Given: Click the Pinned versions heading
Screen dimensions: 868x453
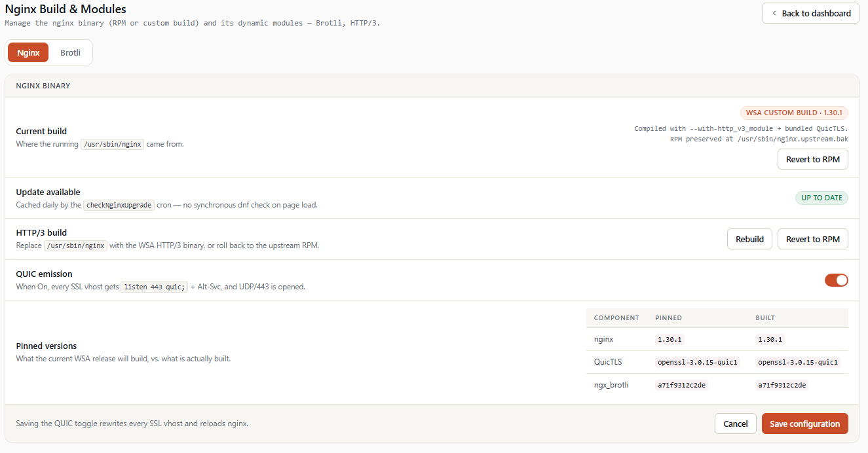Looking at the screenshot, I should [x=46, y=346].
